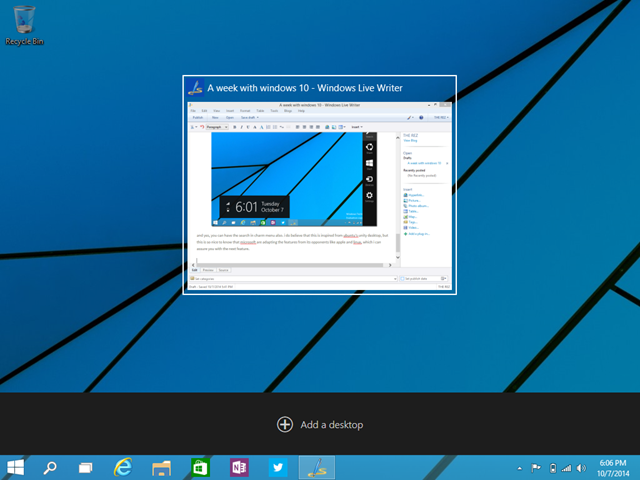Open the Action Center flag icon
The image size is (640, 480).
coord(537,467)
